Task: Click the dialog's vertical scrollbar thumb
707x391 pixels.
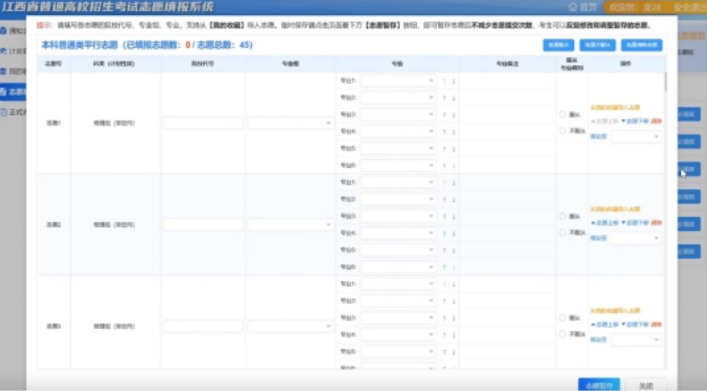Action: pos(665,82)
